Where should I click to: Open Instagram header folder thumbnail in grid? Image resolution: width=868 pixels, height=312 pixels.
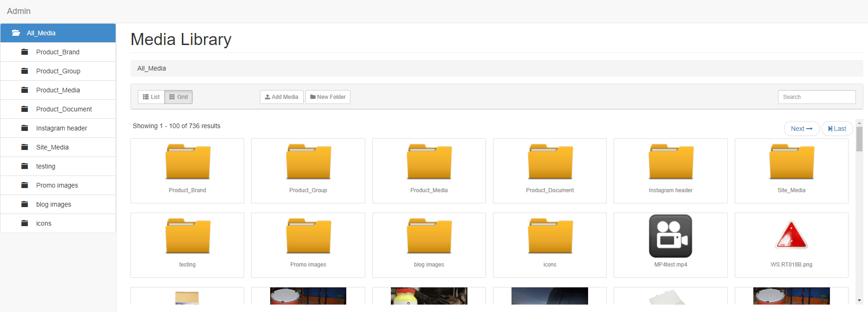(671, 162)
